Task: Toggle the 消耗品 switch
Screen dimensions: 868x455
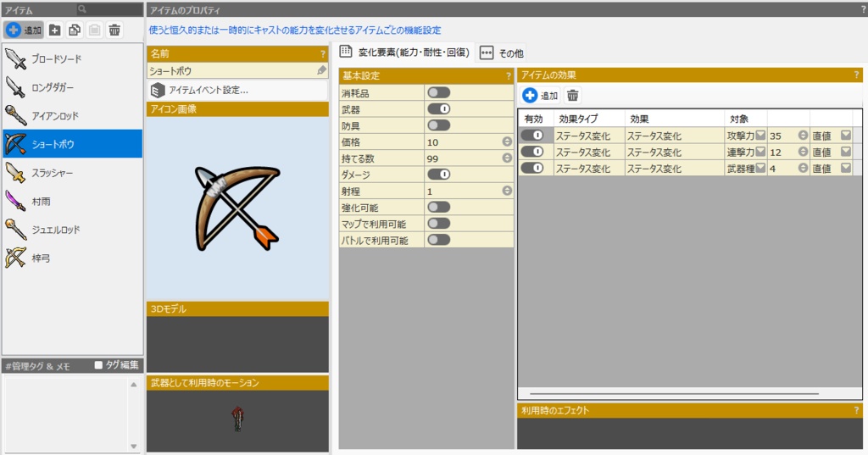Action: tap(438, 92)
